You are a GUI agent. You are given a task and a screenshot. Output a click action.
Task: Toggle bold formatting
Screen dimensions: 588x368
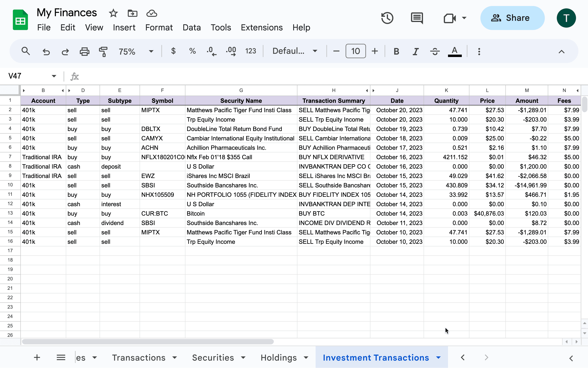tap(396, 51)
